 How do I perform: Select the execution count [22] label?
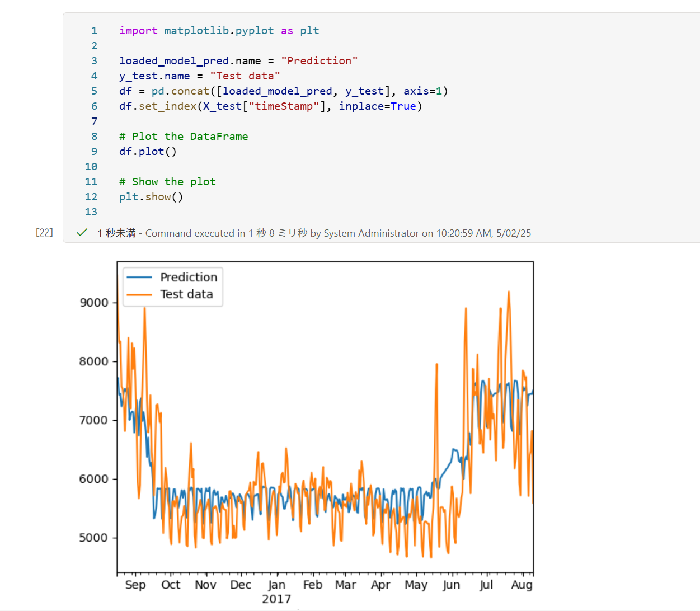(44, 232)
